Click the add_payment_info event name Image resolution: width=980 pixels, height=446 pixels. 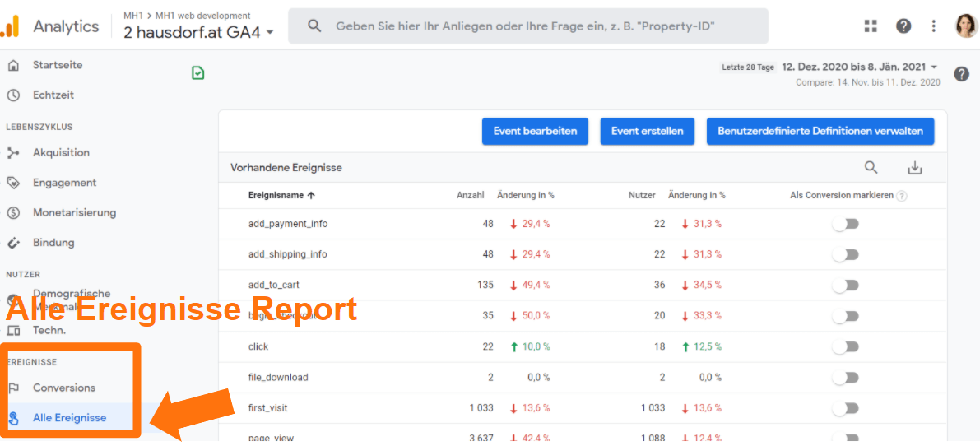click(x=288, y=224)
